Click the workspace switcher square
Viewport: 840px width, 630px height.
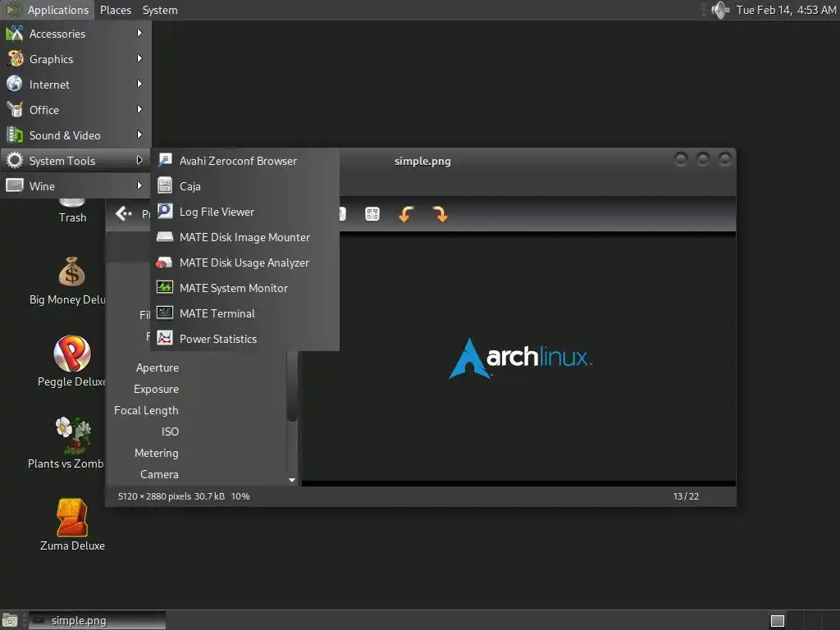click(x=778, y=620)
